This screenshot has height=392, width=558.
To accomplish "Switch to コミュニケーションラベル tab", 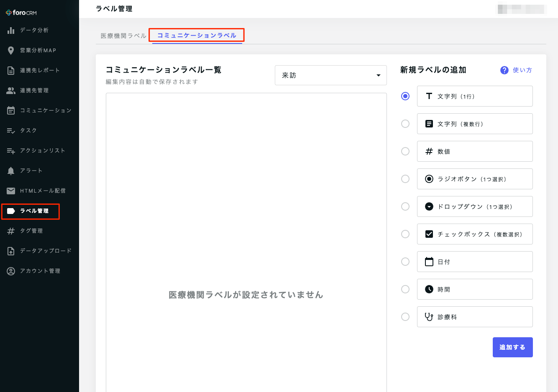I will pos(197,36).
